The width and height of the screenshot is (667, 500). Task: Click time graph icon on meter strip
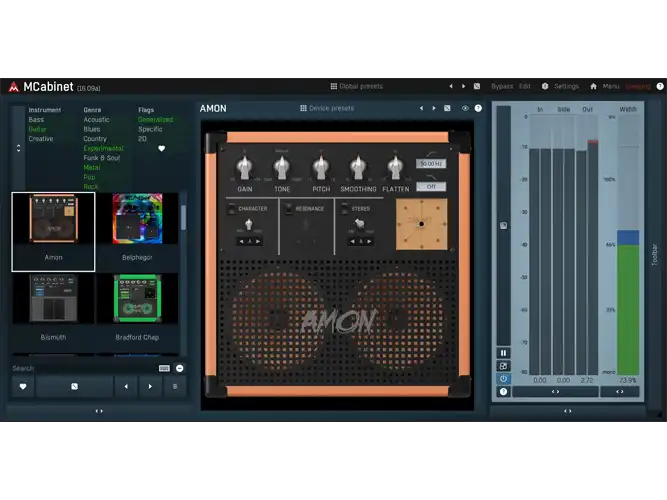point(503,226)
